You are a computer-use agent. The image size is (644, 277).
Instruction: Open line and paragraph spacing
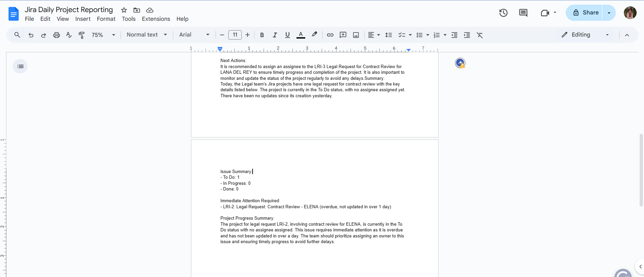click(388, 35)
